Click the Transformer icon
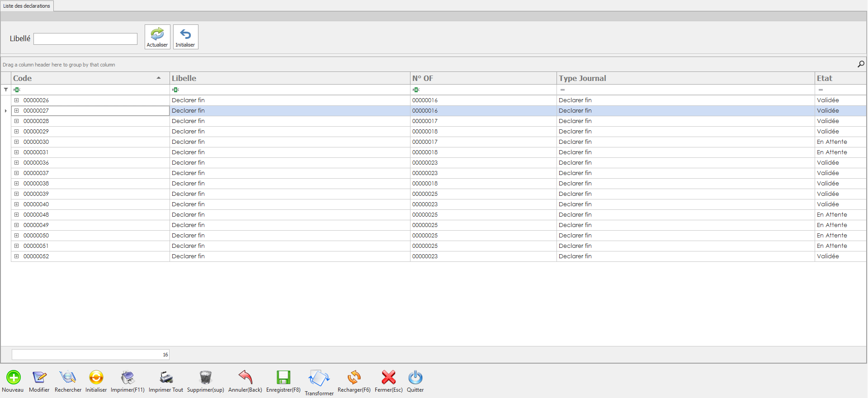This screenshot has width=868, height=398. click(x=319, y=378)
